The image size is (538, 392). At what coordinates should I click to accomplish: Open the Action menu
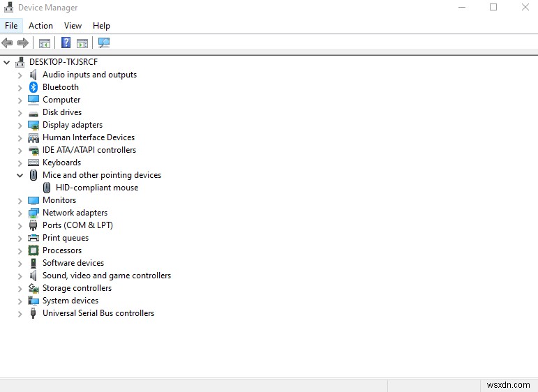pyautogui.click(x=40, y=26)
